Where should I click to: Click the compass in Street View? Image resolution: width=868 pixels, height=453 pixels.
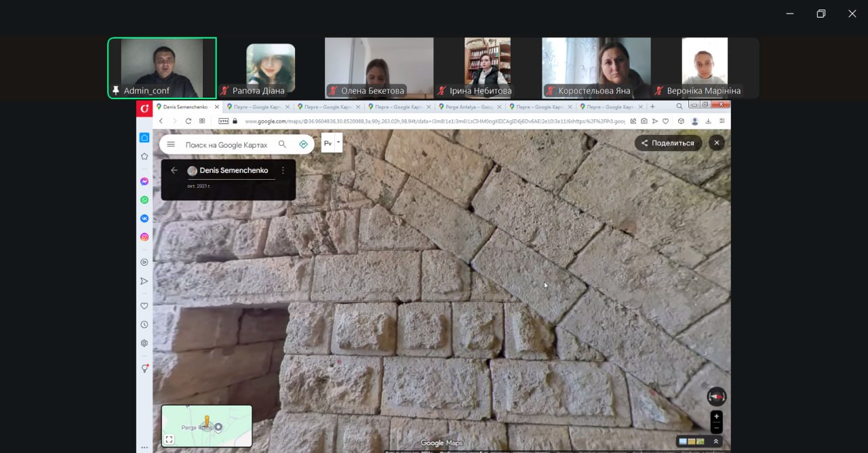point(716,397)
